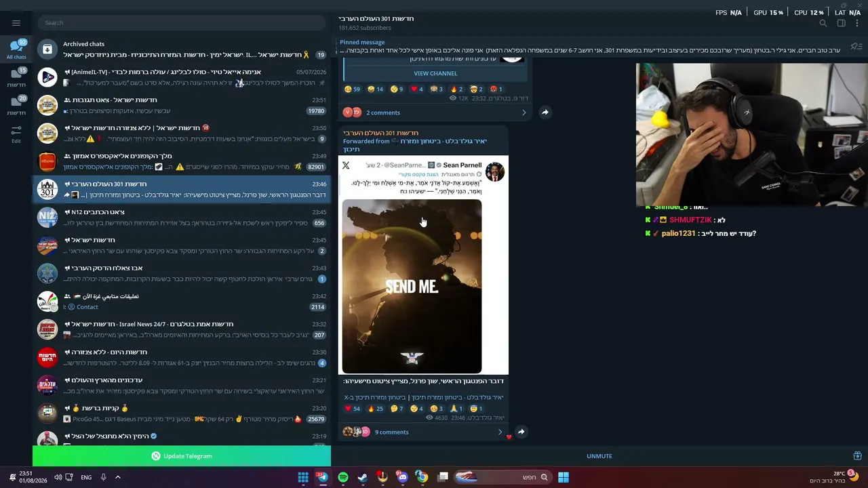
Task: Search inside the channel using magnifier icon
Action: 823,23
